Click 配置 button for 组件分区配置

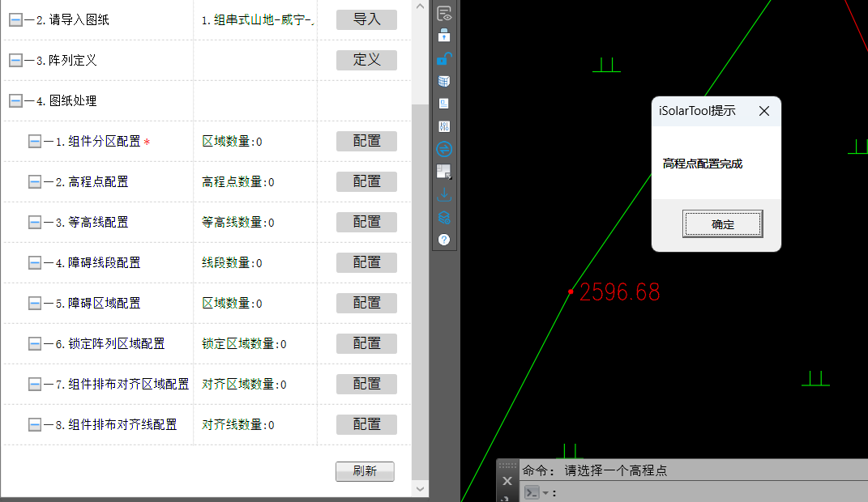(x=366, y=142)
